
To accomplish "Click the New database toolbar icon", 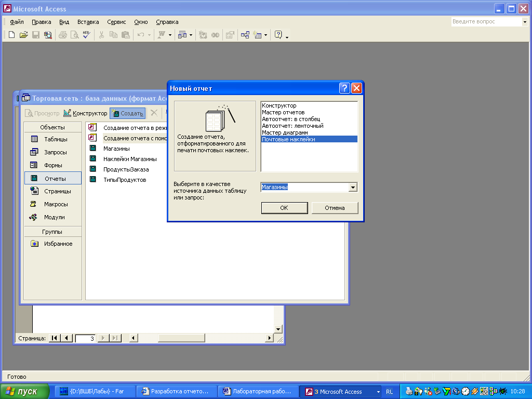I will click(11, 35).
